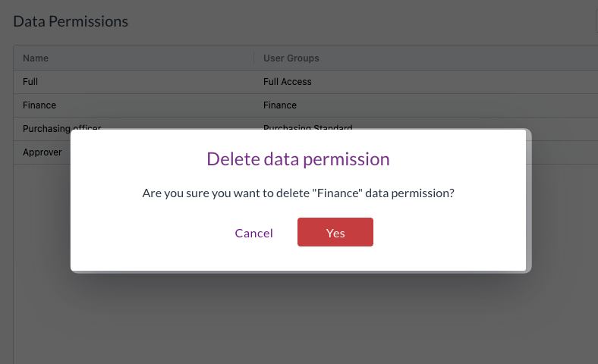Click the Finance user group cell

click(279, 105)
